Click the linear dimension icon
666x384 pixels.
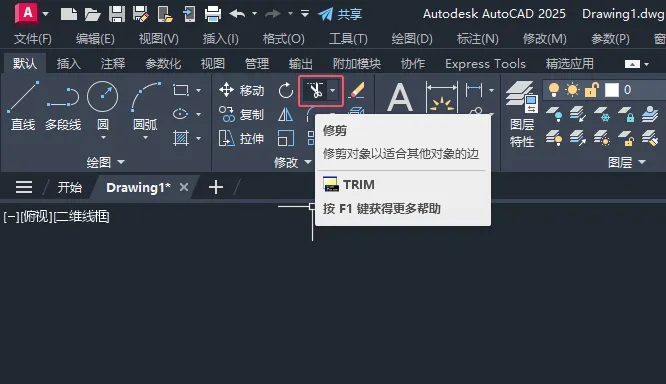click(474, 90)
